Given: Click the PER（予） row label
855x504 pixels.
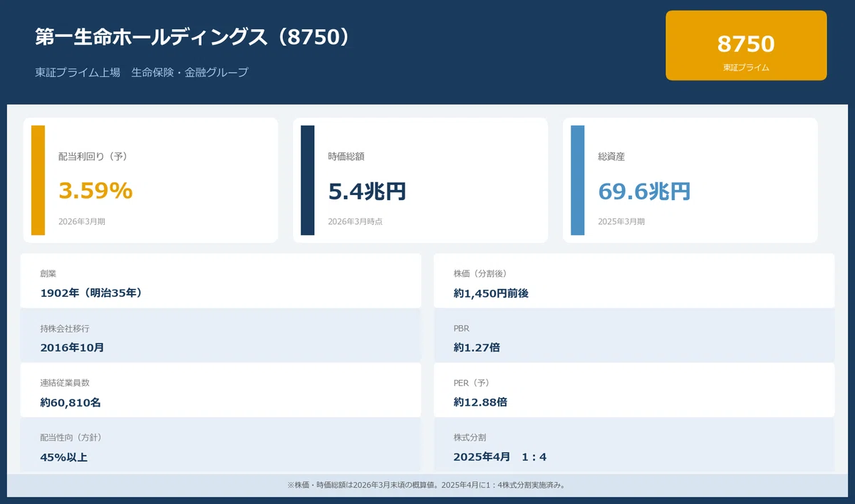Looking at the screenshot, I should pyautogui.click(x=472, y=383).
